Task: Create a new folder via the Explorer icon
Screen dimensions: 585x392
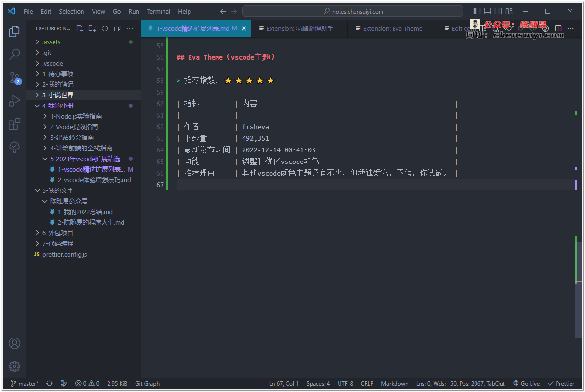Action: pyautogui.click(x=92, y=28)
